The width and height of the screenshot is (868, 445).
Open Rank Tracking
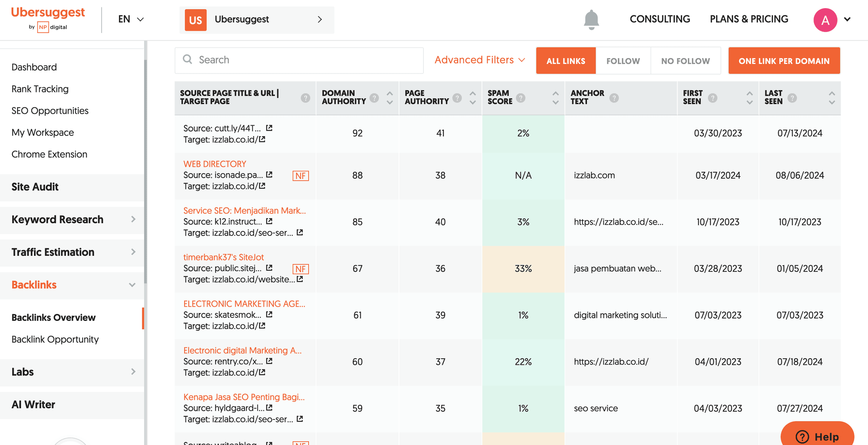(x=40, y=89)
